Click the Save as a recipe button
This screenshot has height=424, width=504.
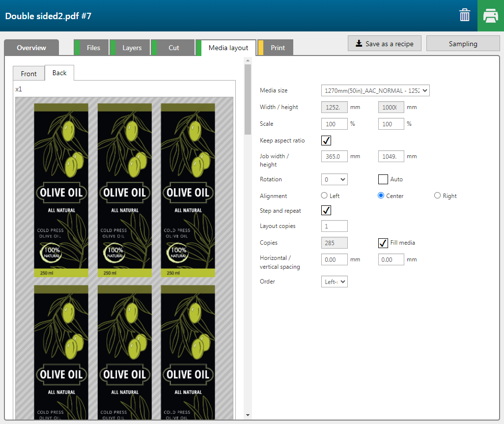pos(385,44)
